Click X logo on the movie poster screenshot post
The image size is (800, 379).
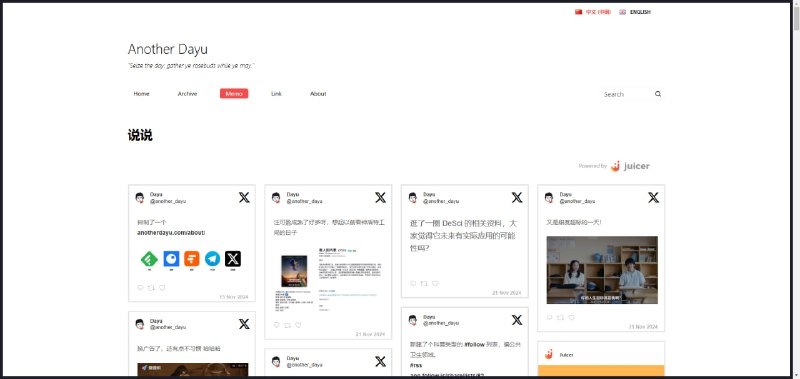coord(381,197)
